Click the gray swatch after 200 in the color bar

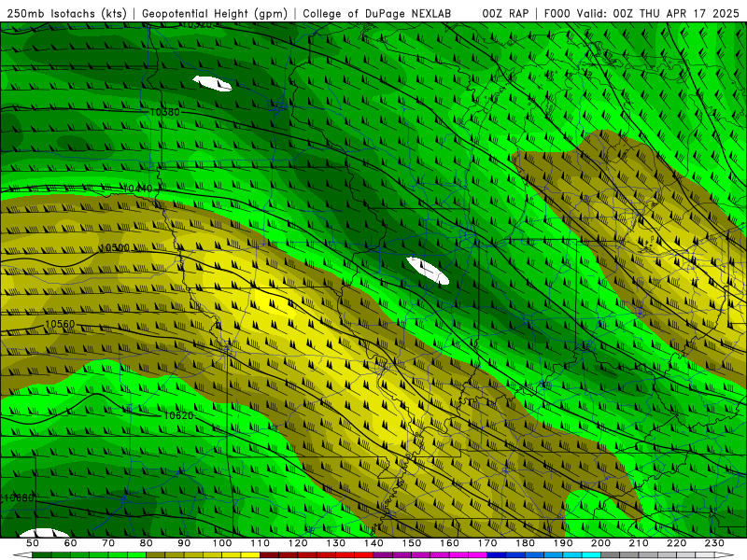[611, 555]
